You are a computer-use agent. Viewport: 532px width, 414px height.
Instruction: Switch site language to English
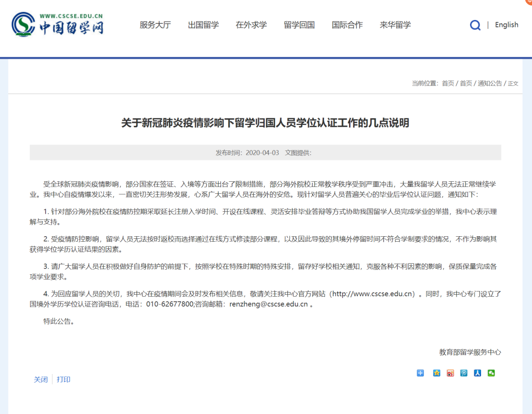pos(506,24)
